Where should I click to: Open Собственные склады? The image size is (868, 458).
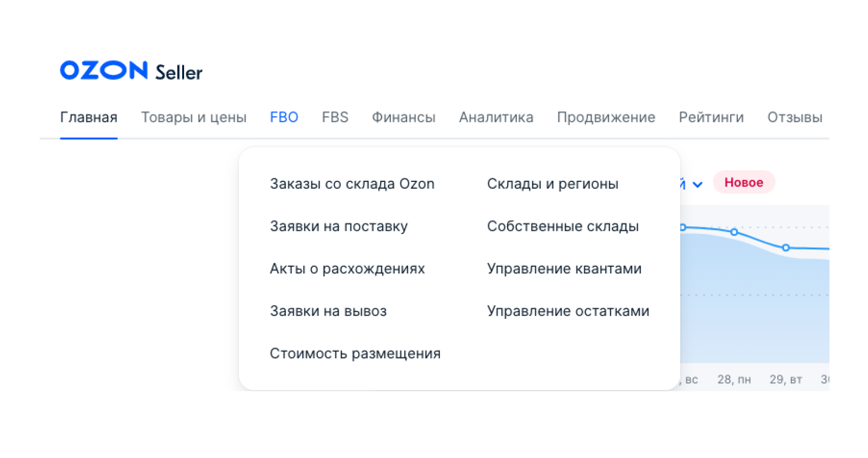pos(563,226)
